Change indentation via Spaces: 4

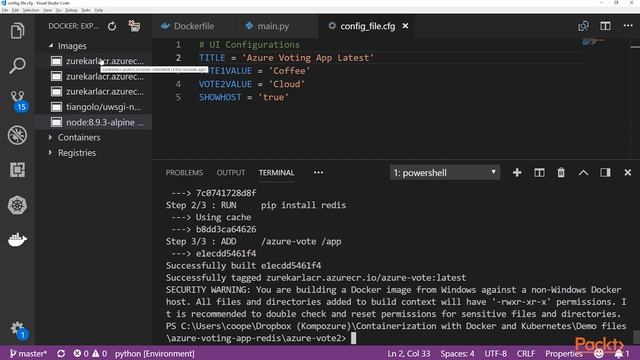[457, 353]
